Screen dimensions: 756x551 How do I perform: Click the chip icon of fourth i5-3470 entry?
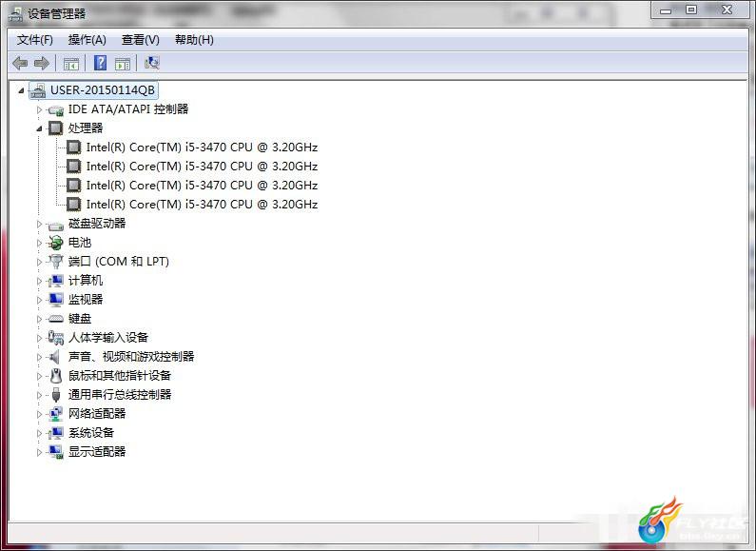pyautogui.click(x=74, y=205)
